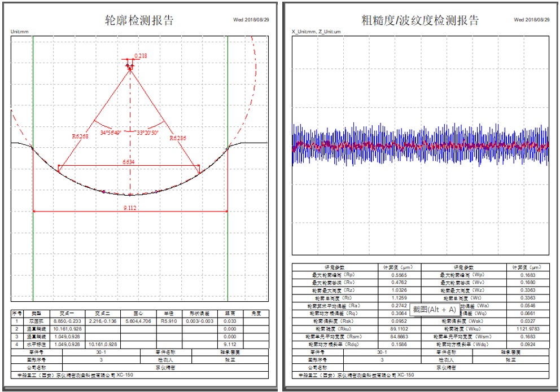Click the 粗糙度/波纹度检测报告 report title
560x392 pixels.
[x=420, y=20]
